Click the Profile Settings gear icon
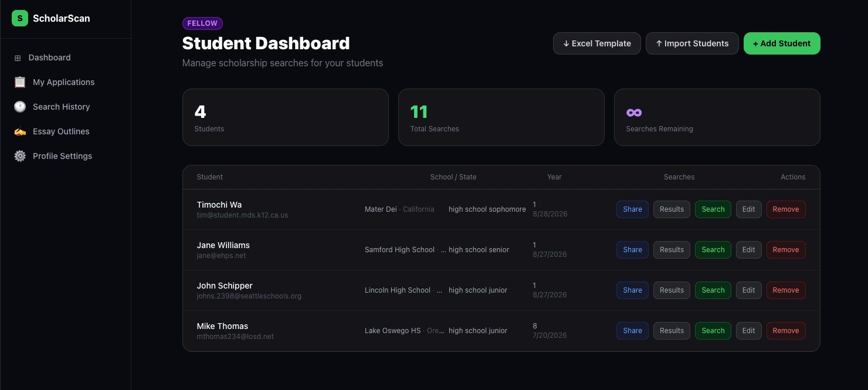This screenshot has height=390, width=868. [x=20, y=156]
